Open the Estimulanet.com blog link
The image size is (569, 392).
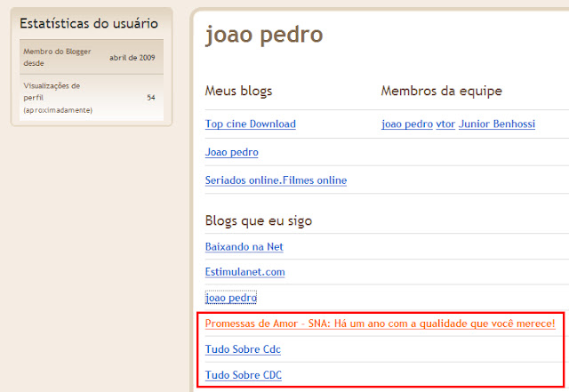(x=245, y=272)
